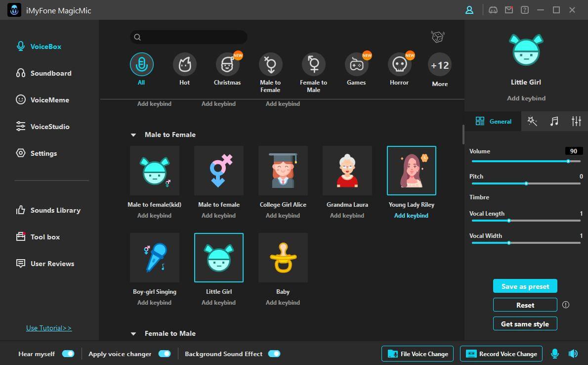Select the Christmas category icon
Image resolution: width=588 pixels, height=365 pixels.
[227, 64]
